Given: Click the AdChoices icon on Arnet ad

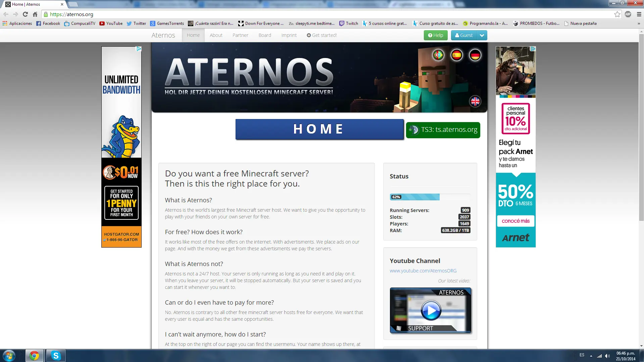Looking at the screenshot, I should tap(533, 49).
